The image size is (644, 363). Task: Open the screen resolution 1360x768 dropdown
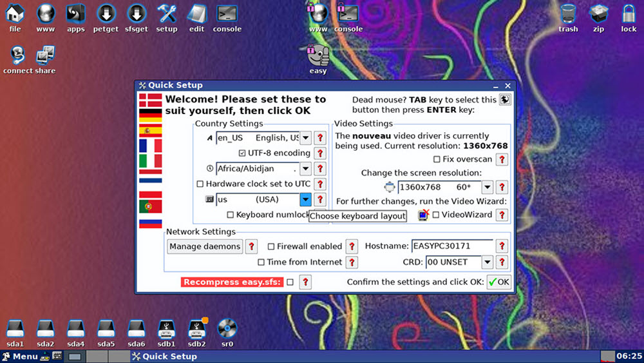click(x=487, y=188)
